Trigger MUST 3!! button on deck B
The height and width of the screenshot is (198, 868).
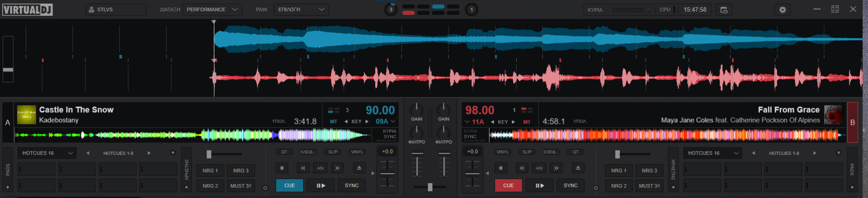point(649,186)
